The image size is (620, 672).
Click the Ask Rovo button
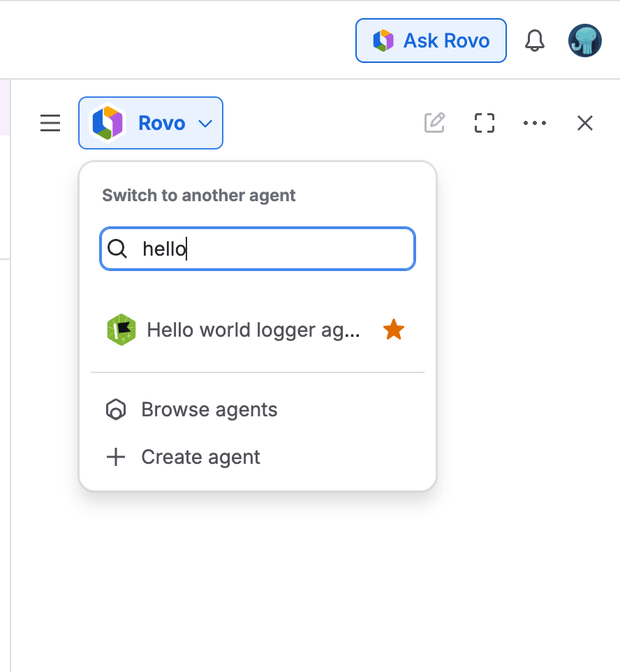click(431, 41)
